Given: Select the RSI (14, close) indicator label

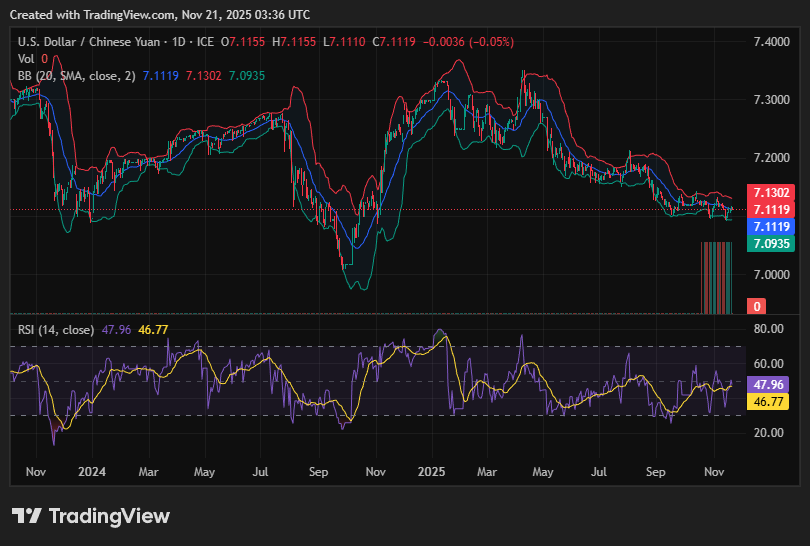Looking at the screenshot, I should 56,329.
